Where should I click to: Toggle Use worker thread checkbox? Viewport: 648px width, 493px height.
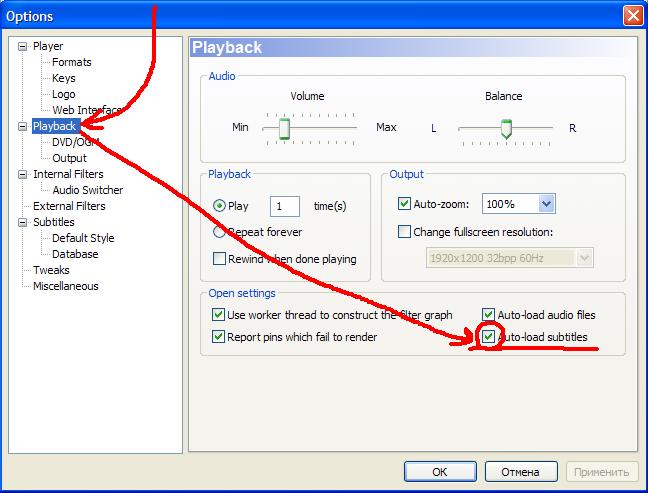point(218,314)
